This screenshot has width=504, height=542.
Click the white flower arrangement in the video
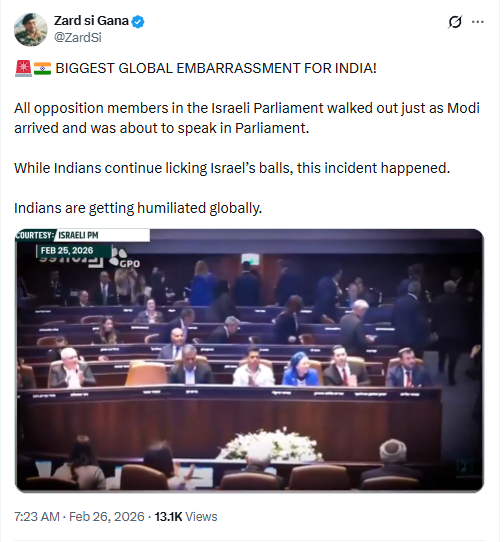click(x=270, y=445)
